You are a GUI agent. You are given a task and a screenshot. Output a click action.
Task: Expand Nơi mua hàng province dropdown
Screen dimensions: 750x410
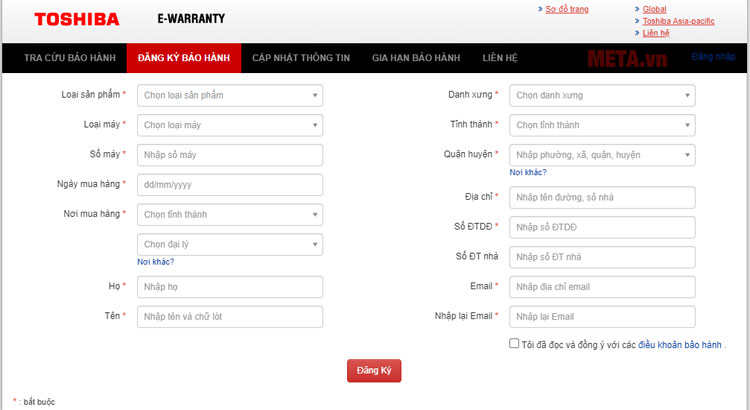click(230, 214)
